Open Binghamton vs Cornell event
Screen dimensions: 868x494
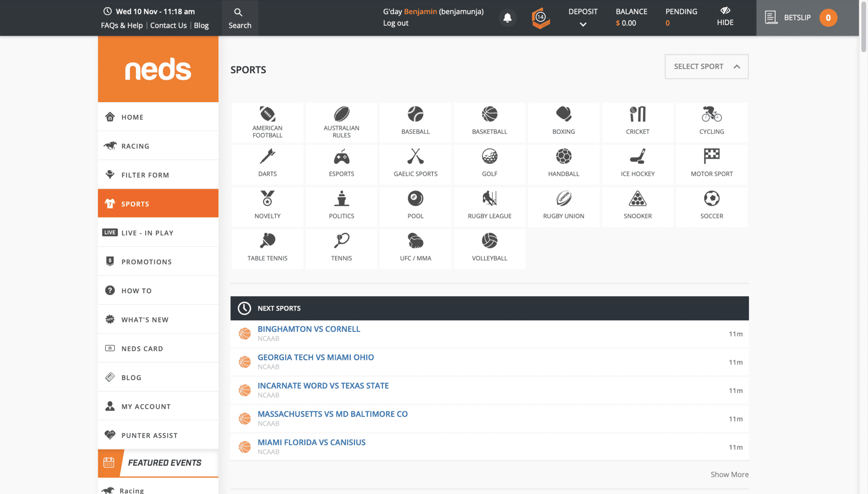490,334
